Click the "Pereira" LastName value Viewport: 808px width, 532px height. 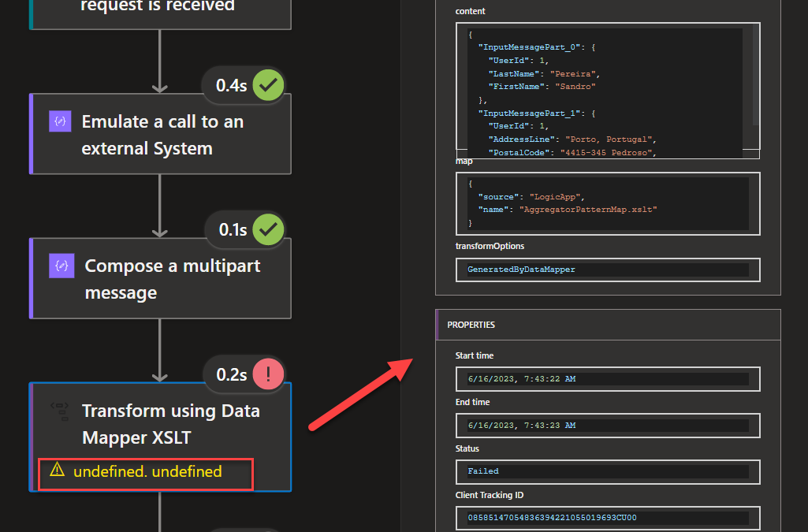tap(572, 73)
